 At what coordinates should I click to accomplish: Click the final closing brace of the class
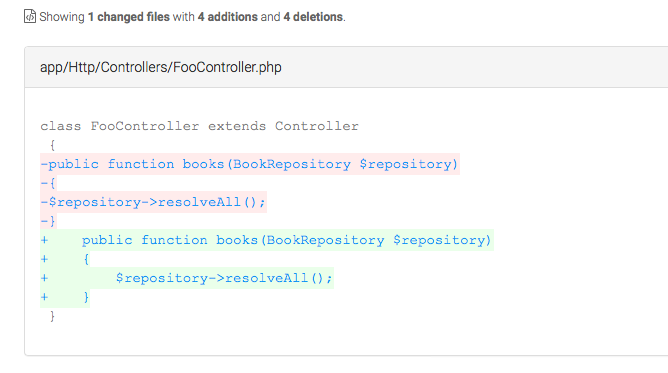(52, 316)
